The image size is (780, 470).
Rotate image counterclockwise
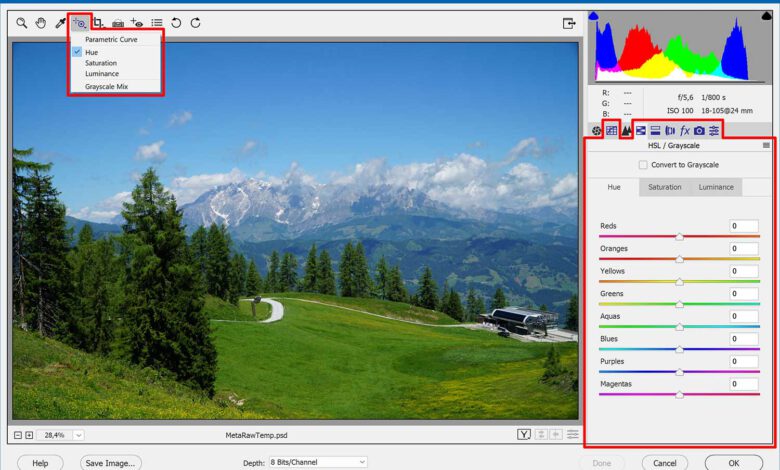pyautogui.click(x=176, y=22)
